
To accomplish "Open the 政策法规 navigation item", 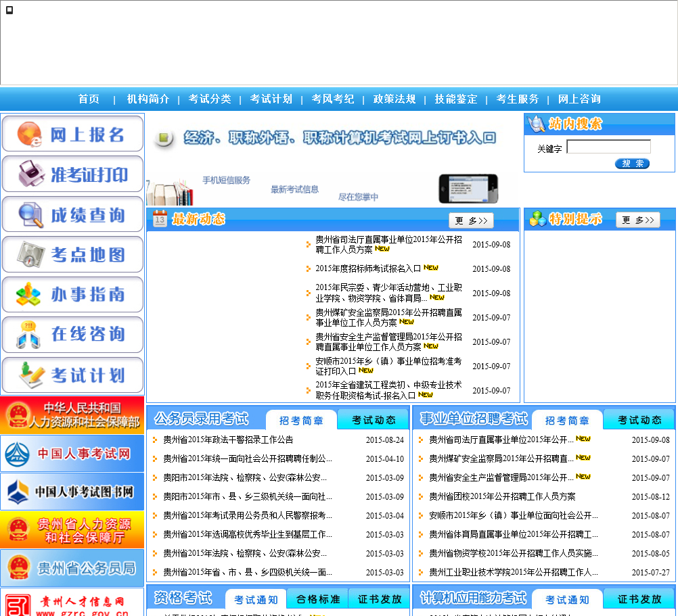I will [394, 99].
